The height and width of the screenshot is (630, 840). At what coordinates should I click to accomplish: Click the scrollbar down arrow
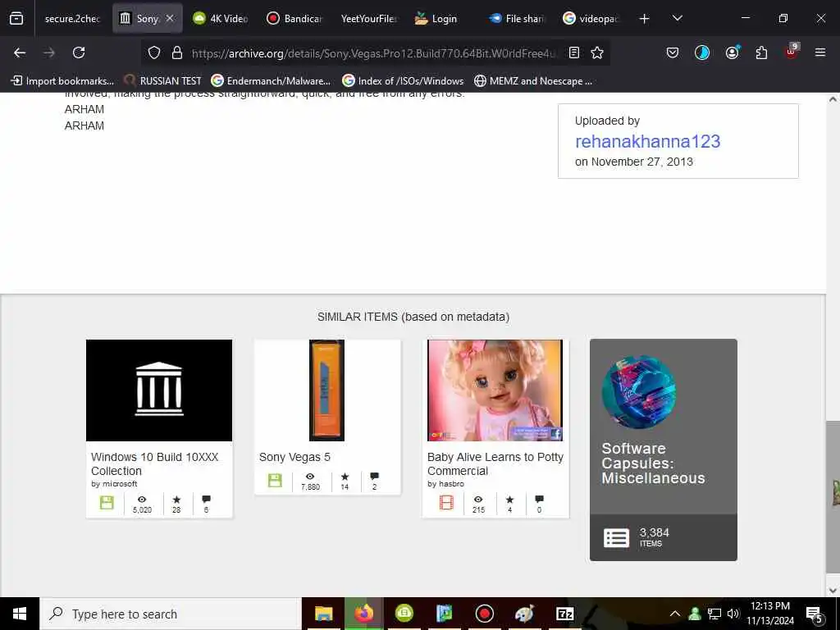(x=833, y=591)
